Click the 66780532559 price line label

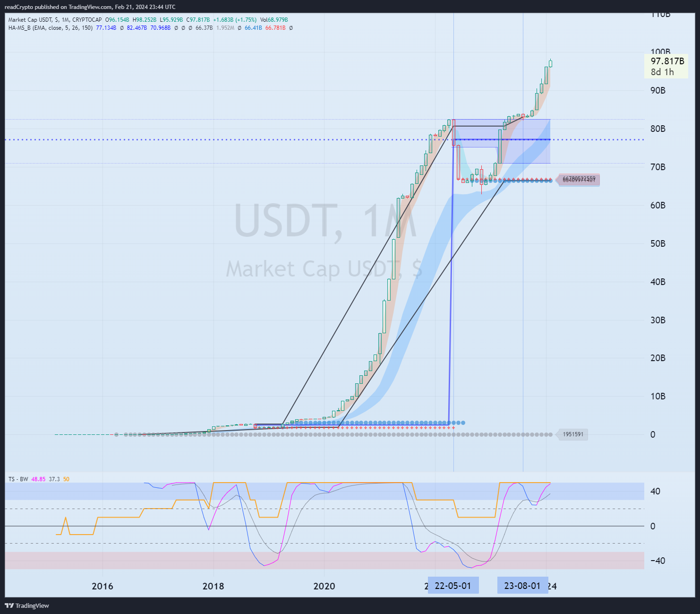click(x=579, y=178)
